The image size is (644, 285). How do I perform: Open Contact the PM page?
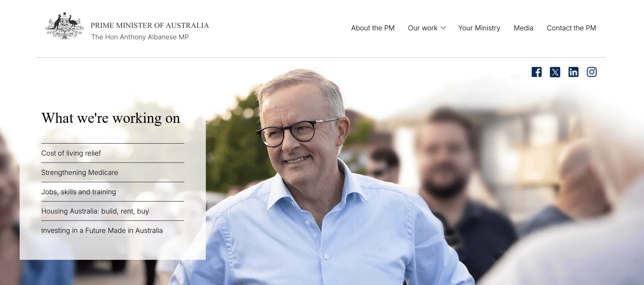571,28
